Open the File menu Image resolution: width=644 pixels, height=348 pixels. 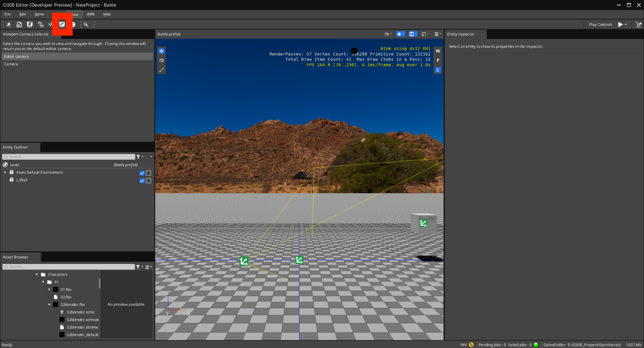7,14
